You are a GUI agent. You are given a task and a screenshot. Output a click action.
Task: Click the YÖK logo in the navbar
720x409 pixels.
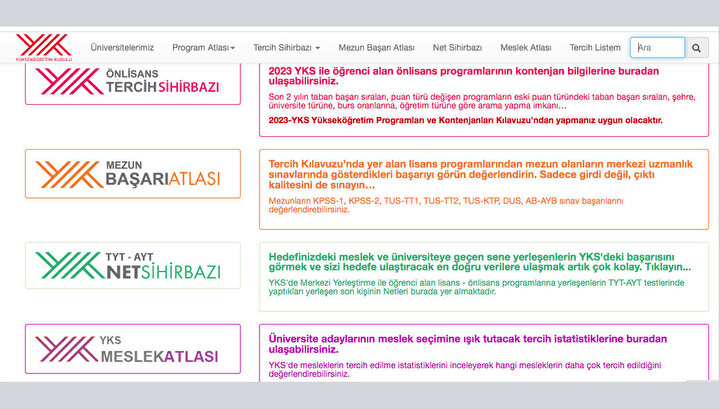[x=44, y=47]
